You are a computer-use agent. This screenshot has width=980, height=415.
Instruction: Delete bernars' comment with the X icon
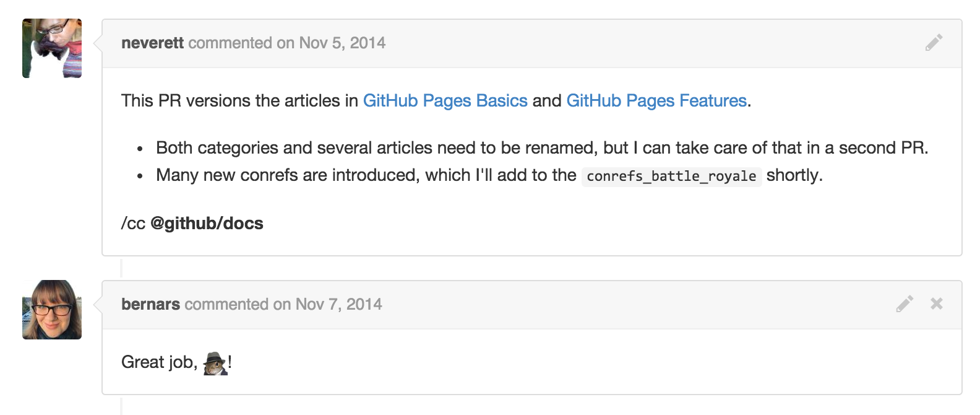point(937,304)
